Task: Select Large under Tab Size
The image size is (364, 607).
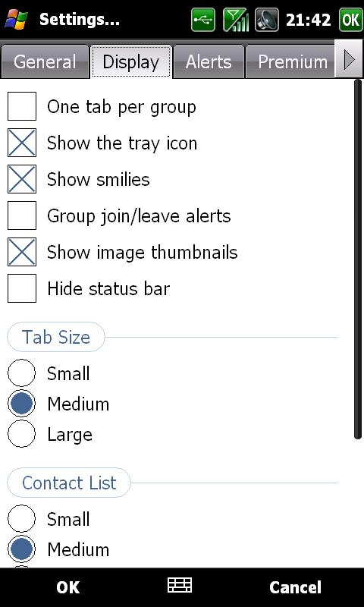Action: 22,434
